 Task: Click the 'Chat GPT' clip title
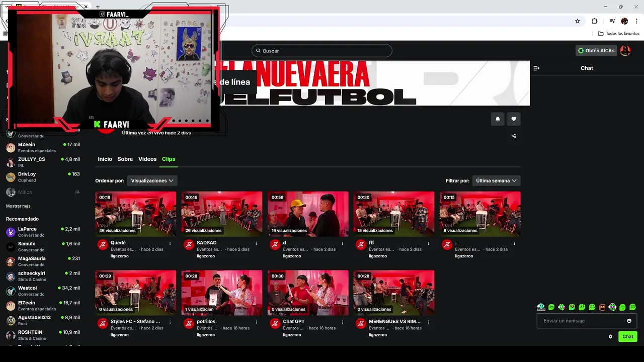(294, 322)
